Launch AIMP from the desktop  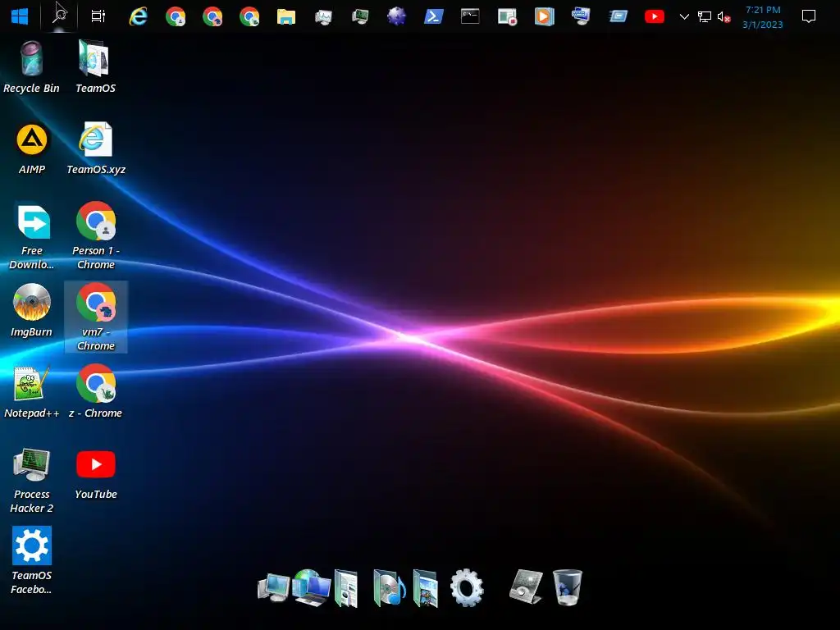pos(32,148)
